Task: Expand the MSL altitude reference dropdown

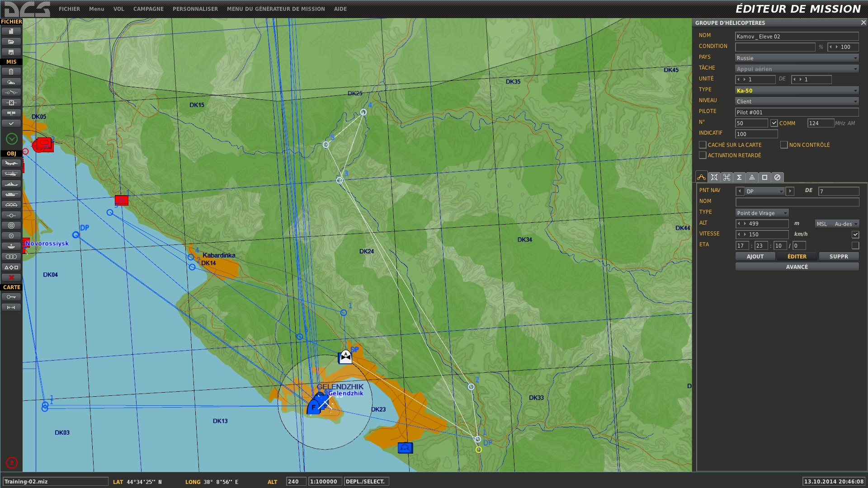Action: (837, 224)
